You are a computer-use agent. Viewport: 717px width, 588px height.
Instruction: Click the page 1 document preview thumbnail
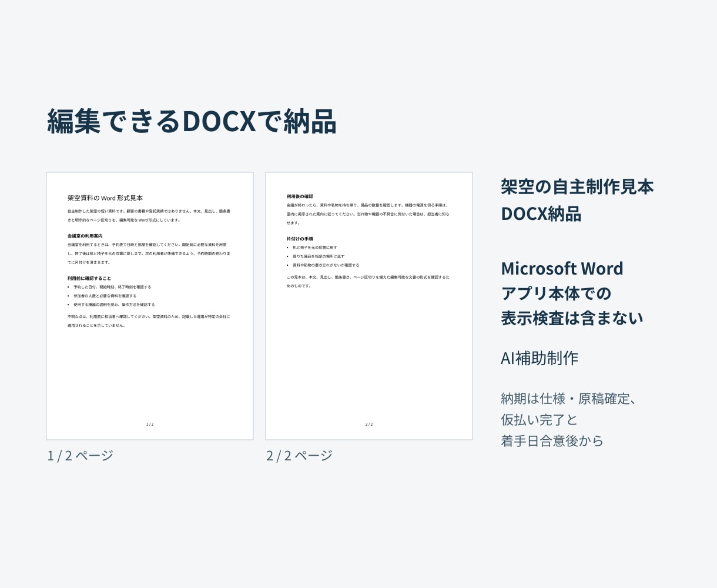coord(150,306)
